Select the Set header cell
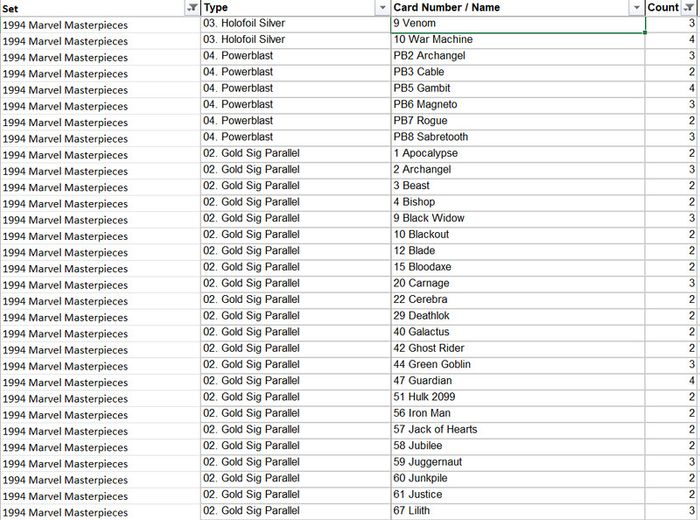This screenshot has height=520, width=700. (x=100, y=8)
